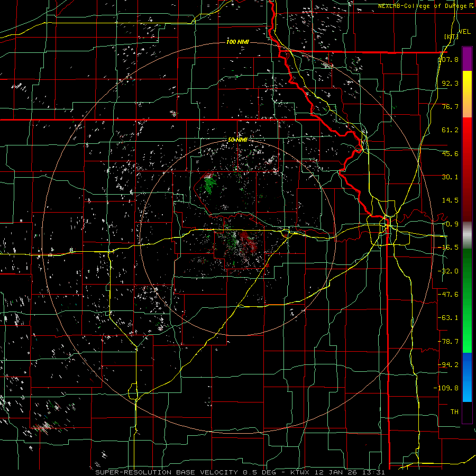Click the "VEL" legend heading

464,32
